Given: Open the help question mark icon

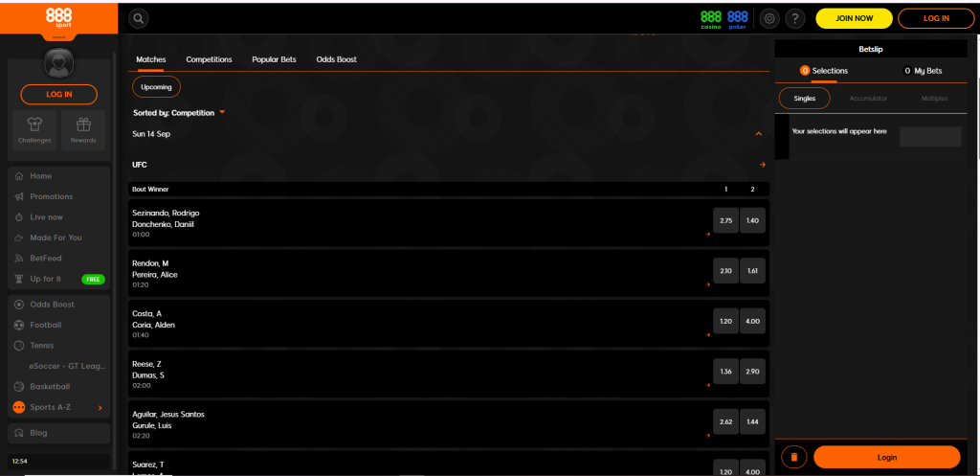Looking at the screenshot, I should pos(794,18).
